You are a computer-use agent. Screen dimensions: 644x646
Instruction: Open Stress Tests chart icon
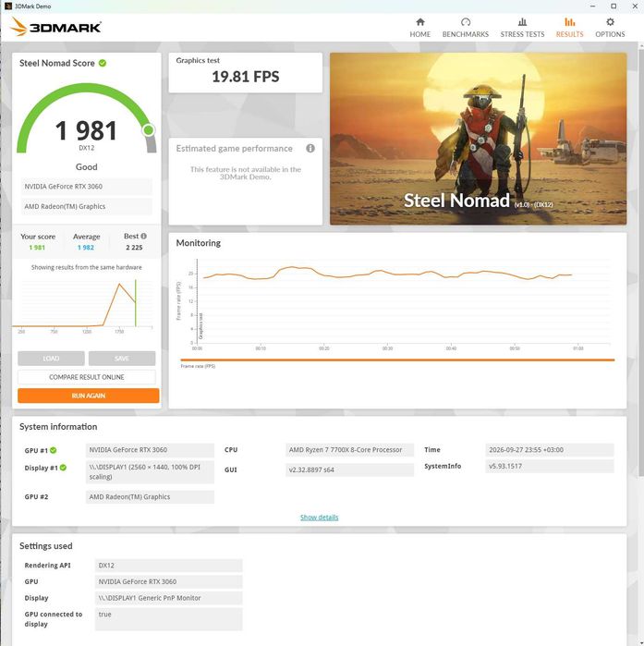point(522,22)
